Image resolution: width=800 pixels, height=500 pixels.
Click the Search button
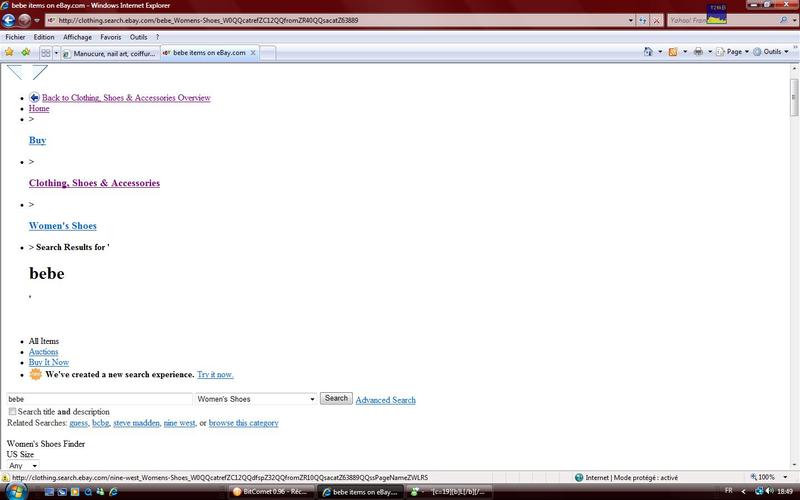pyautogui.click(x=336, y=398)
